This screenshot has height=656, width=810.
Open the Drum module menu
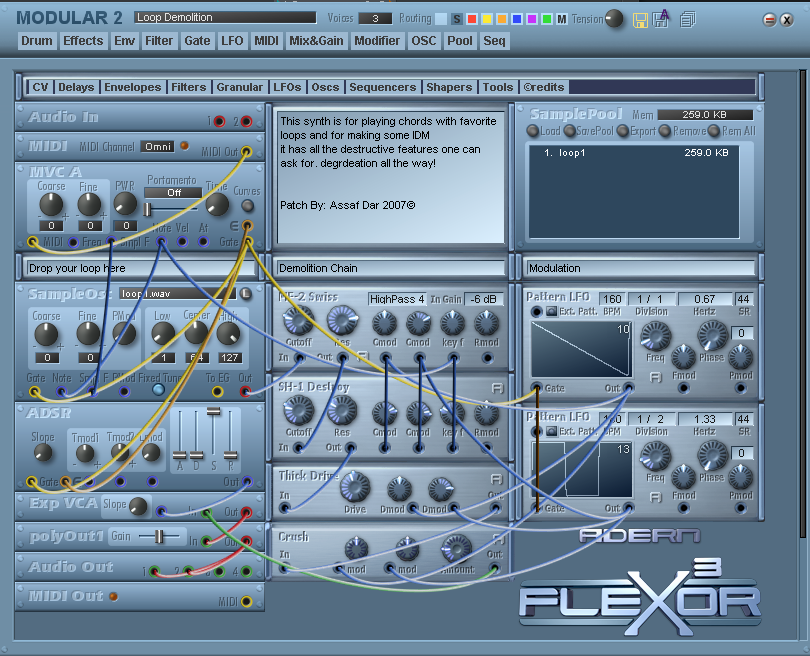(x=37, y=41)
